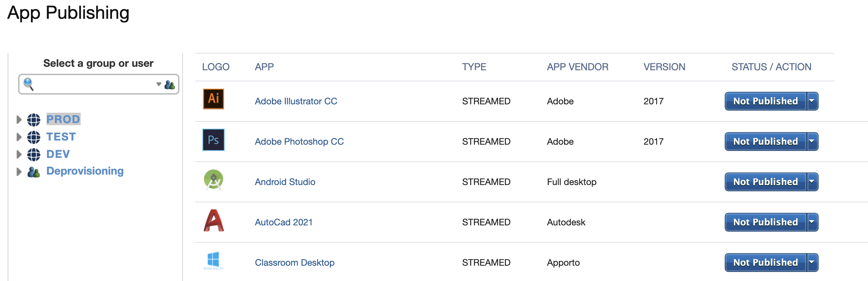Open status dropdown for AutoCad 2021
Screen dimensions: 868x281
coord(812,222)
